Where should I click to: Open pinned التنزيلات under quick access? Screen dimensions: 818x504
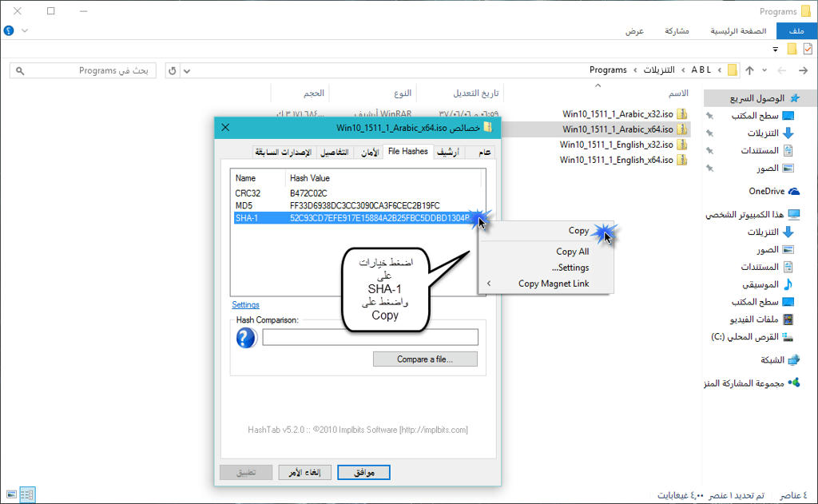(x=763, y=133)
